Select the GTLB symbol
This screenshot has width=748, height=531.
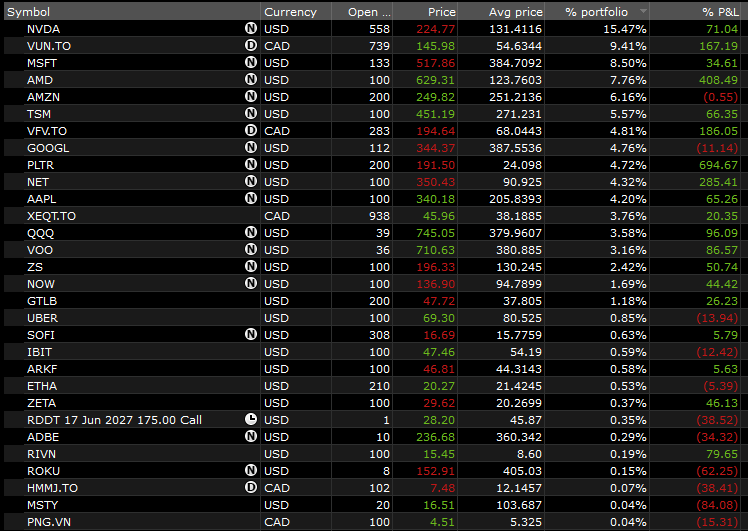click(42, 301)
